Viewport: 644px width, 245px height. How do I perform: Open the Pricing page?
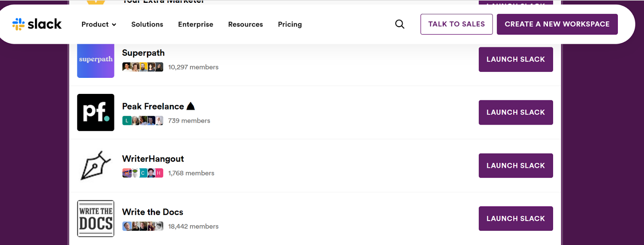pos(290,24)
